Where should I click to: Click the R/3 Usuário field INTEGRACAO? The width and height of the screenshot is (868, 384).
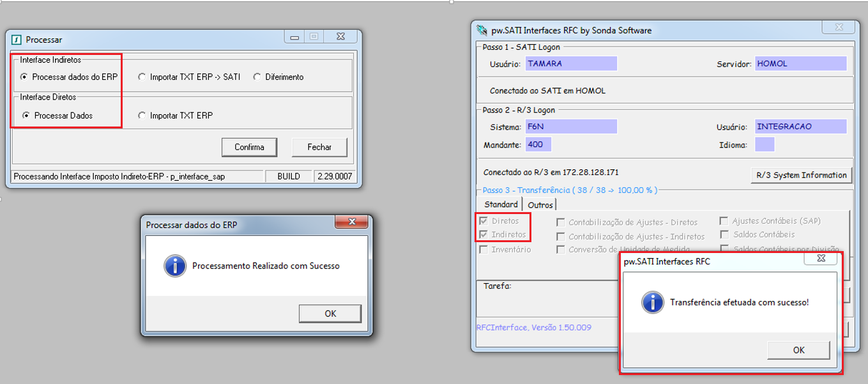(801, 127)
